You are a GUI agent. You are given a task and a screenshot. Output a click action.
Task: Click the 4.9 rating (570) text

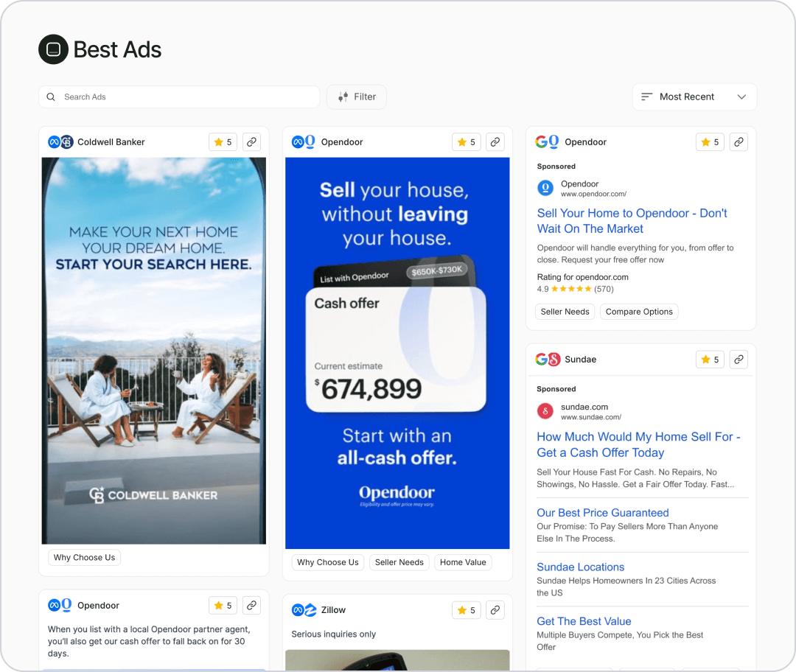pos(575,289)
